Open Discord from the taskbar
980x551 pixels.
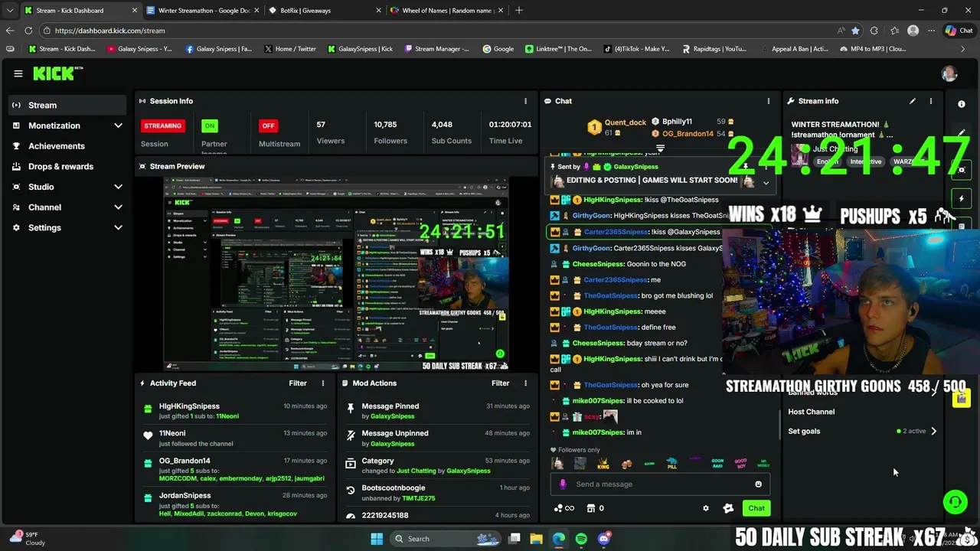click(x=604, y=539)
